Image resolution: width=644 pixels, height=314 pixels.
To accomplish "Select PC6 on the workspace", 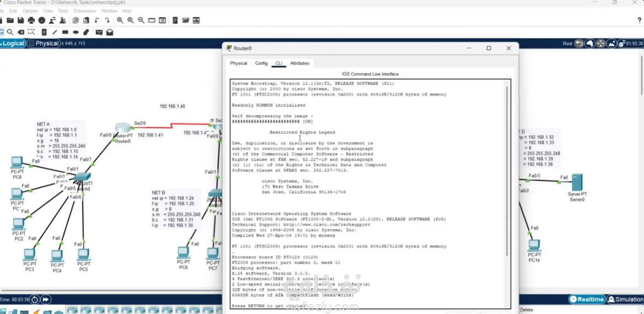I will tap(183, 253).
